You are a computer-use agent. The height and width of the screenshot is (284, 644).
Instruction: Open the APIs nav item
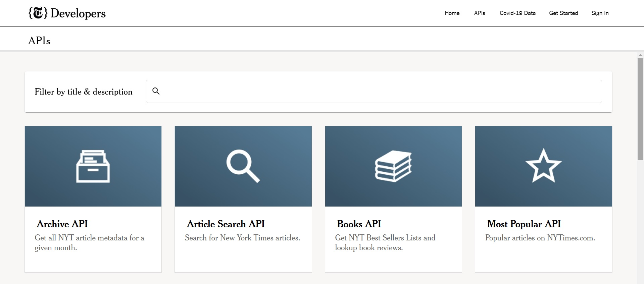point(480,13)
